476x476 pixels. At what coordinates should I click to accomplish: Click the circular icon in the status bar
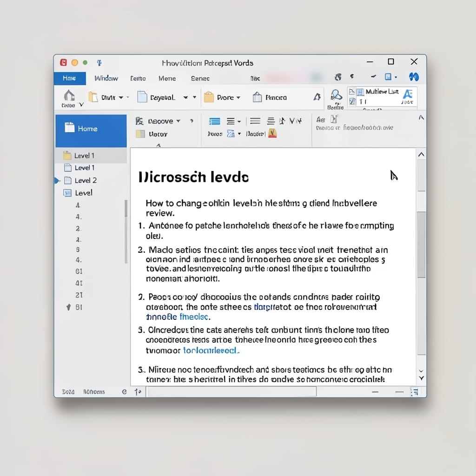(124, 392)
